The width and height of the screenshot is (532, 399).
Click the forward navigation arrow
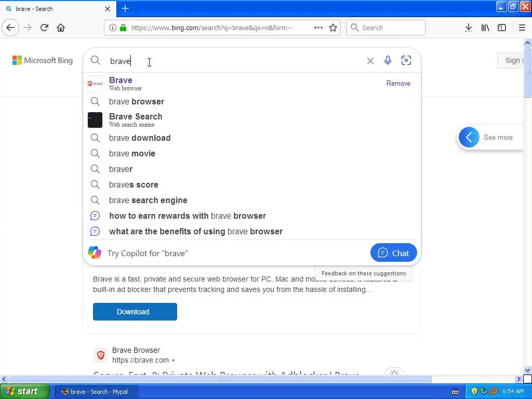28,28
